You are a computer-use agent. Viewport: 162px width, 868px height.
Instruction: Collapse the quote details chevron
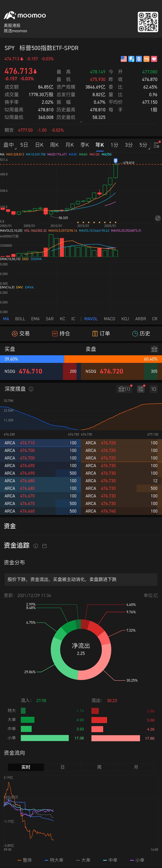pos(81,122)
